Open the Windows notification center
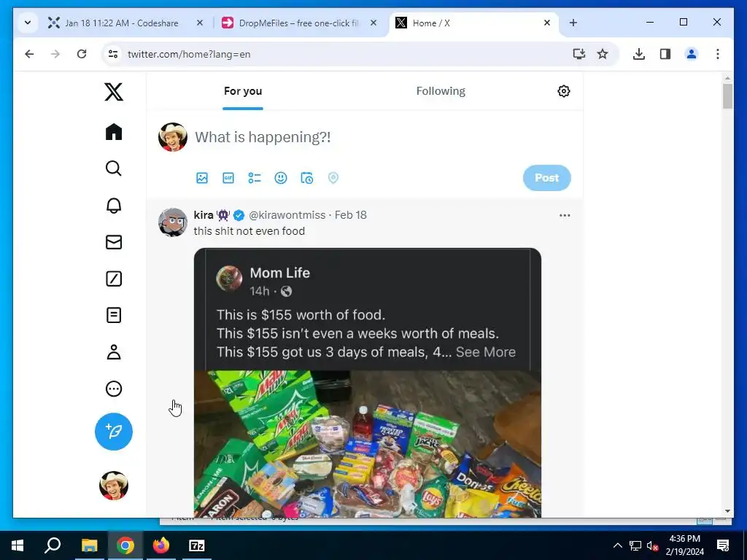 pyautogui.click(x=723, y=545)
